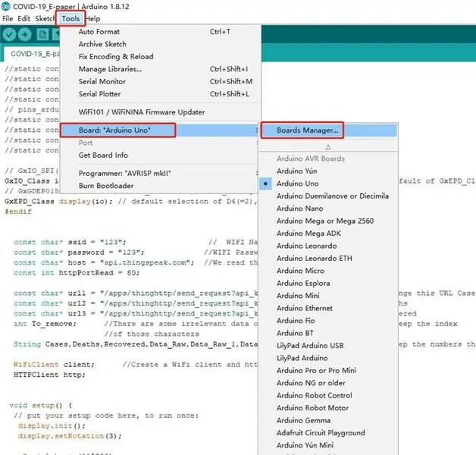Select Arduino Mega ADK board
This screenshot has width=476, height=455.
click(x=328, y=234)
